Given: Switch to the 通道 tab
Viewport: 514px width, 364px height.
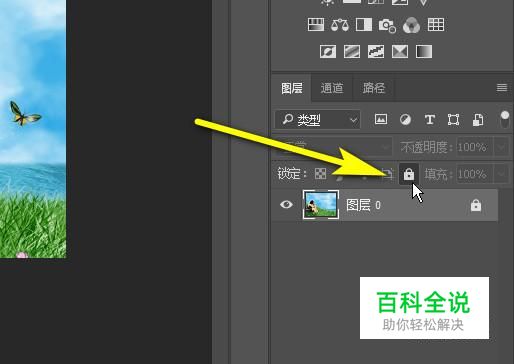Looking at the screenshot, I should tap(332, 88).
